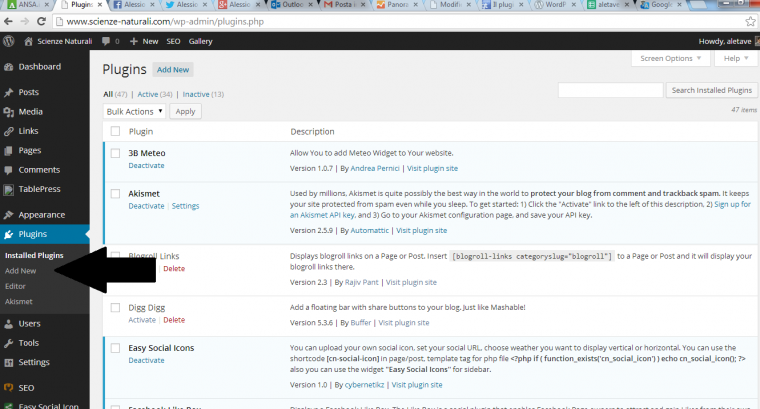Click the Tools wrench icon

point(9,343)
